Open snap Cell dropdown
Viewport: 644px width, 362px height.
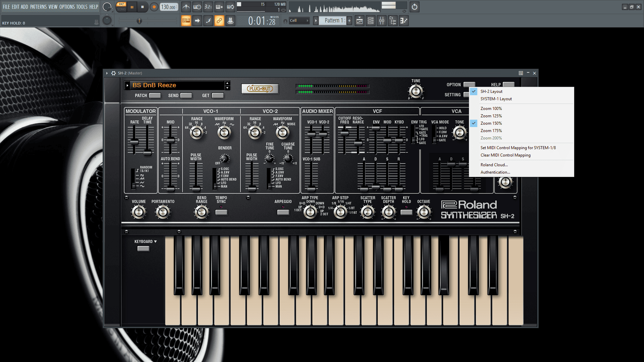click(299, 21)
